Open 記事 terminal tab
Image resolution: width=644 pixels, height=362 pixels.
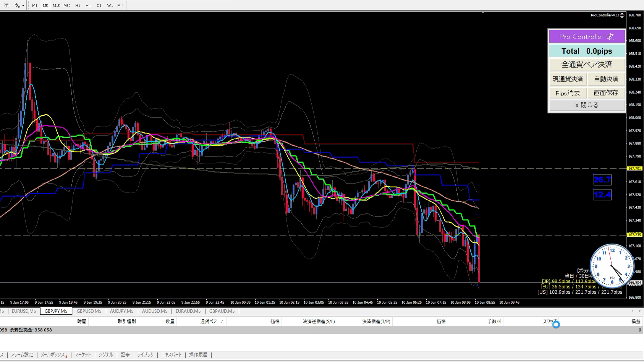coord(125,355)
